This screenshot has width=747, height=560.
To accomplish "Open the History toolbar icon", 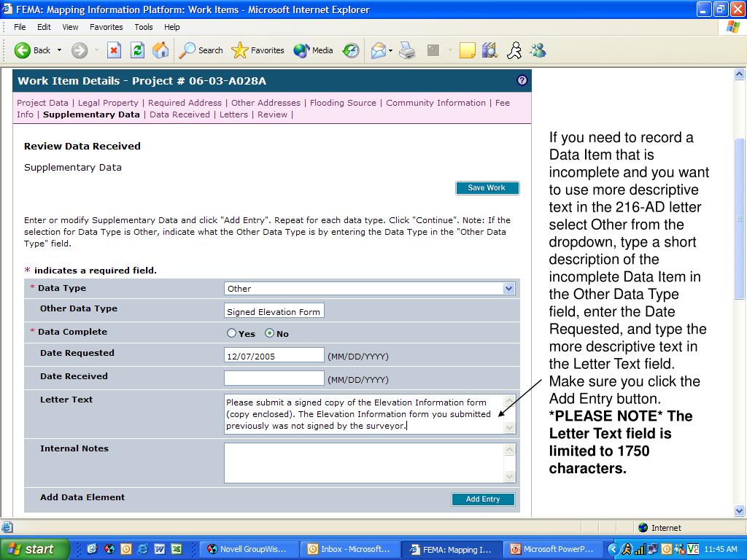I will (351, 50).
